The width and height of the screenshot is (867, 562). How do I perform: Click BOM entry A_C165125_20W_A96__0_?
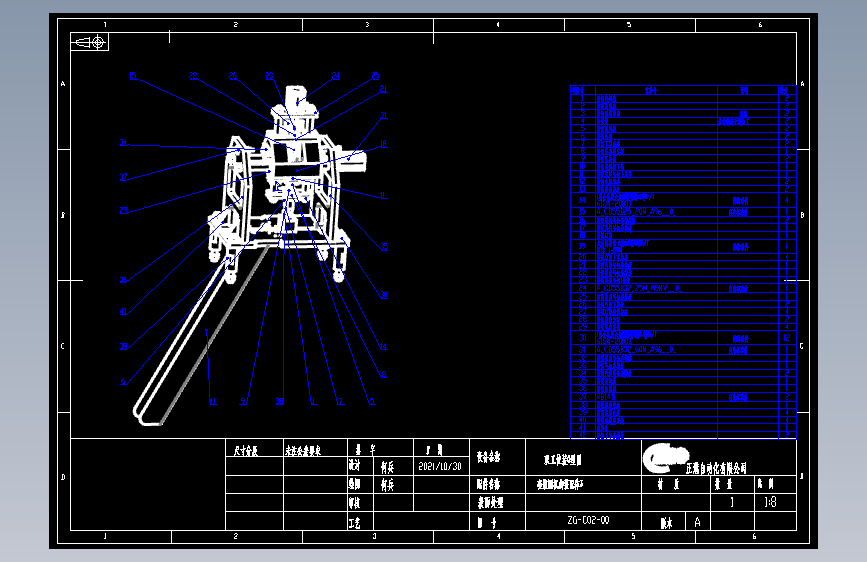point(636,212)
